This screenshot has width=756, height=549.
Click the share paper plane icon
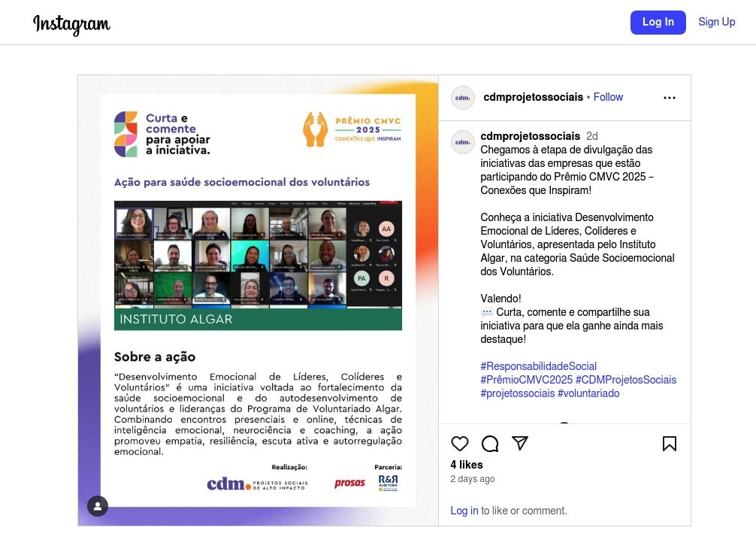pyautogui.click(x=520, y=443)
